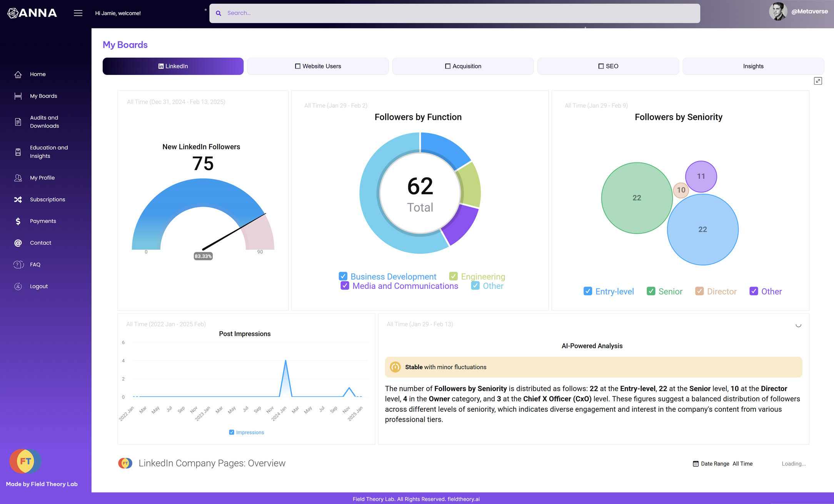The image size is (834, 504).
Task: Toggle the hamburger menu icon
Action: point(78,13)
